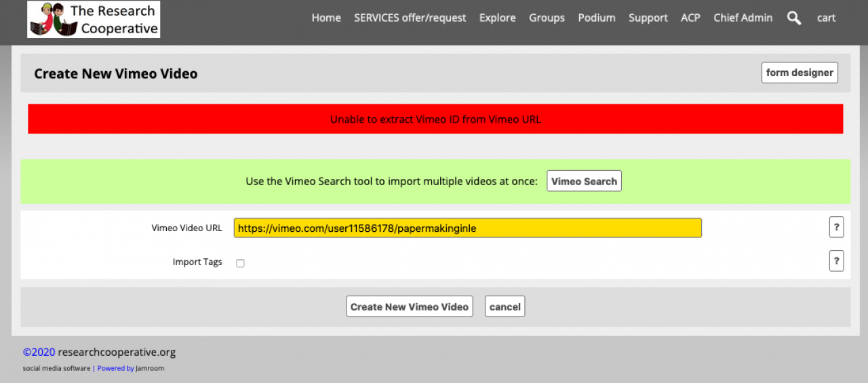Open the ACP menu item
Image resolution: width=868 pixels, height=383 pixels.
coord(690,18)
